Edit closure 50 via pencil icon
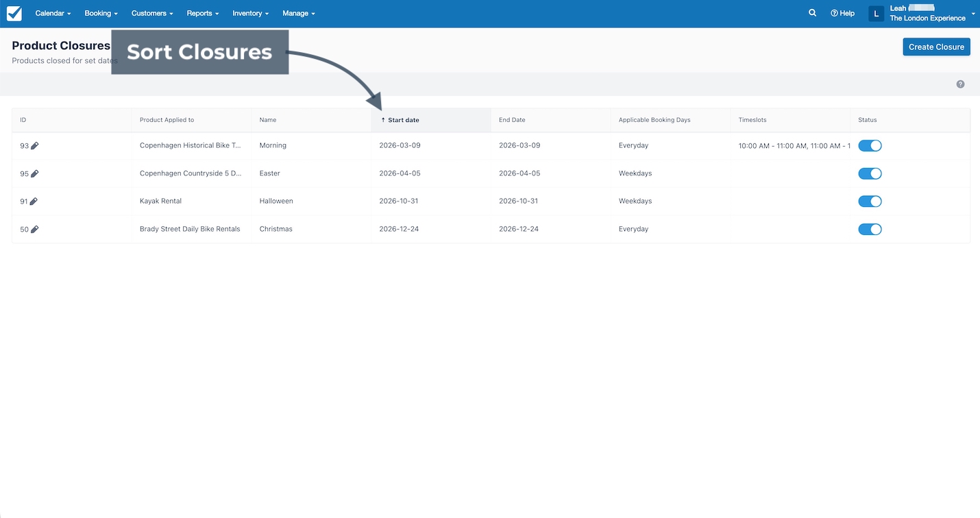 34,230
